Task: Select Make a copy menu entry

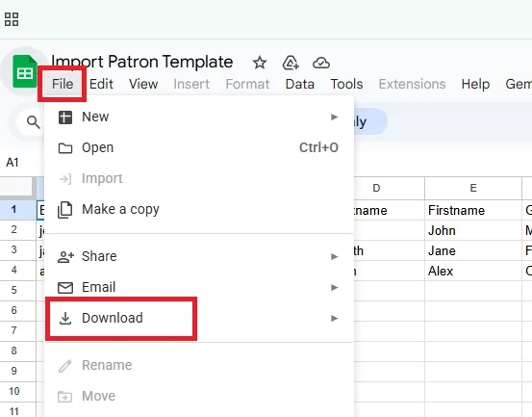Action: click(x=199, y=210)
